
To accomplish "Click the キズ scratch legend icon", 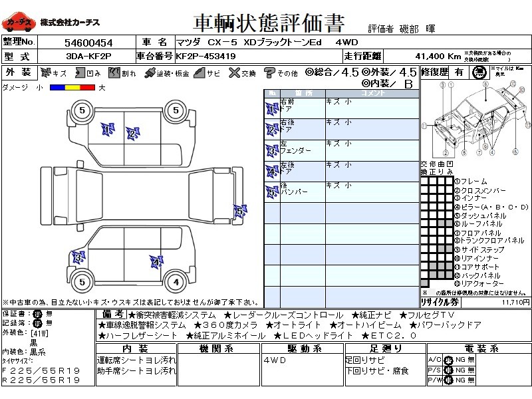I will [x=45, y=72].
